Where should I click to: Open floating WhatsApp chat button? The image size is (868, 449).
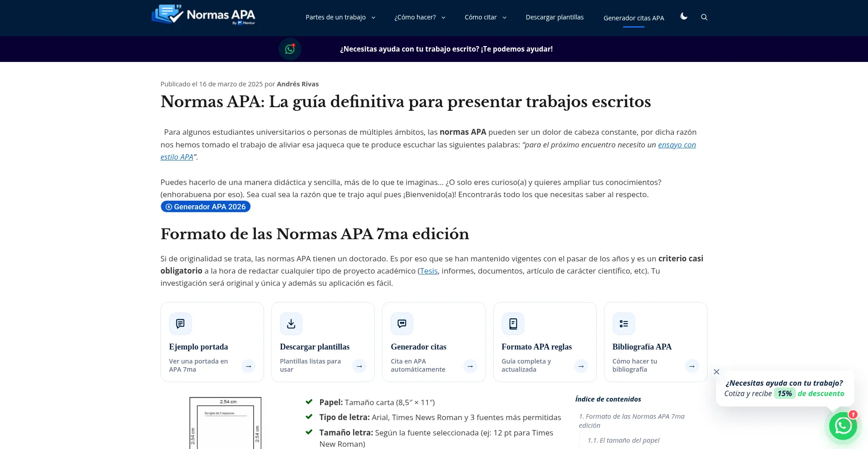click(x=843, y=425)
